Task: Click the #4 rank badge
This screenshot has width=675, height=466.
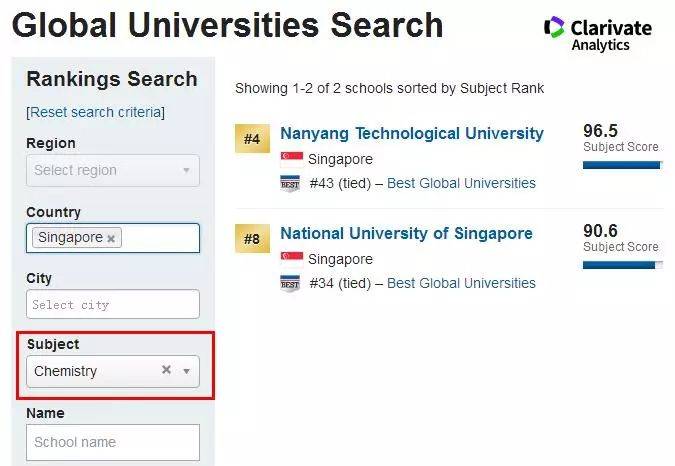Action: click(x=252, y=139)
